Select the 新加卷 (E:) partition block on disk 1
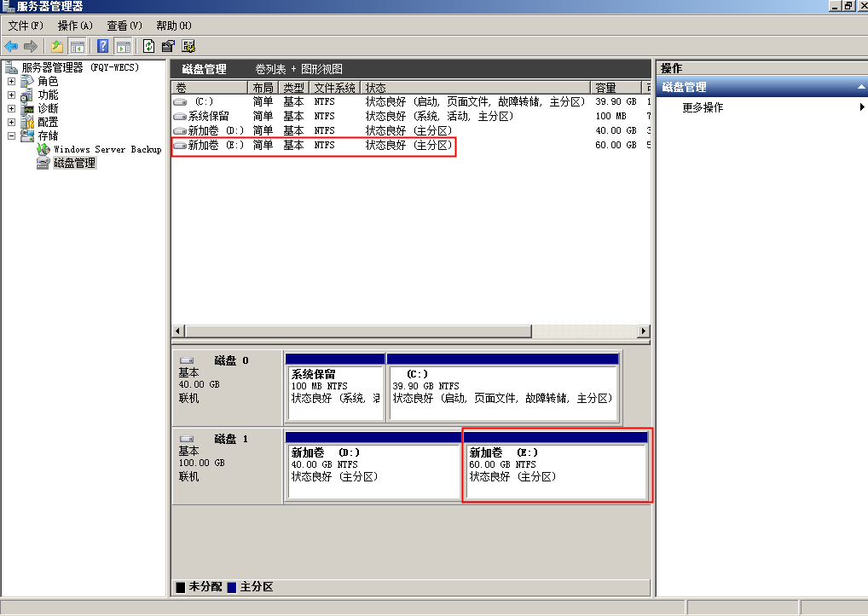Screen dimensions: 868x616 point(556,473)
